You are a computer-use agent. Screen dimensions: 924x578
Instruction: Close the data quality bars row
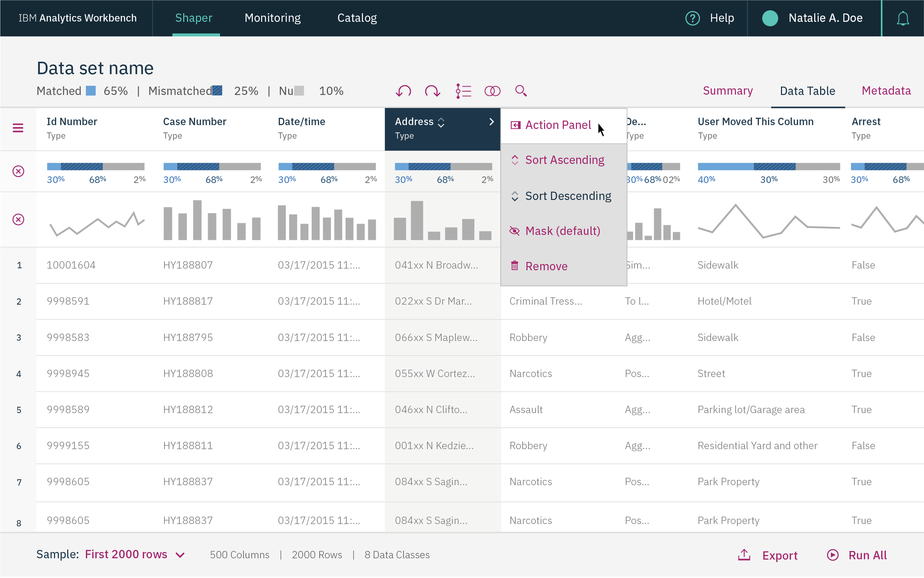tap(18, 171)
